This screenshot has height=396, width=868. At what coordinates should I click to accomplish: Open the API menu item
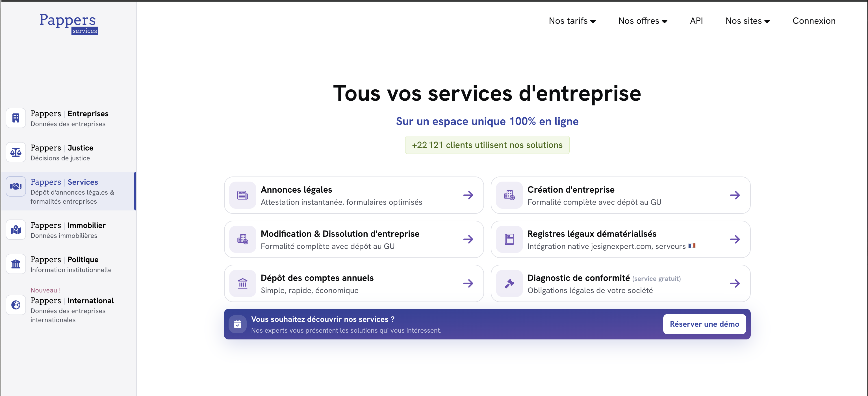(x=696, y=21)
